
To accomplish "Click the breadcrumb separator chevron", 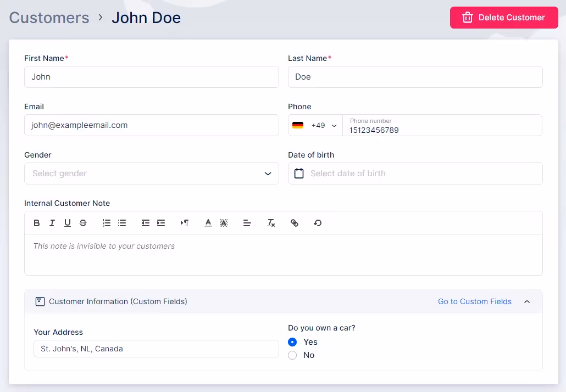I will (101, 18).
